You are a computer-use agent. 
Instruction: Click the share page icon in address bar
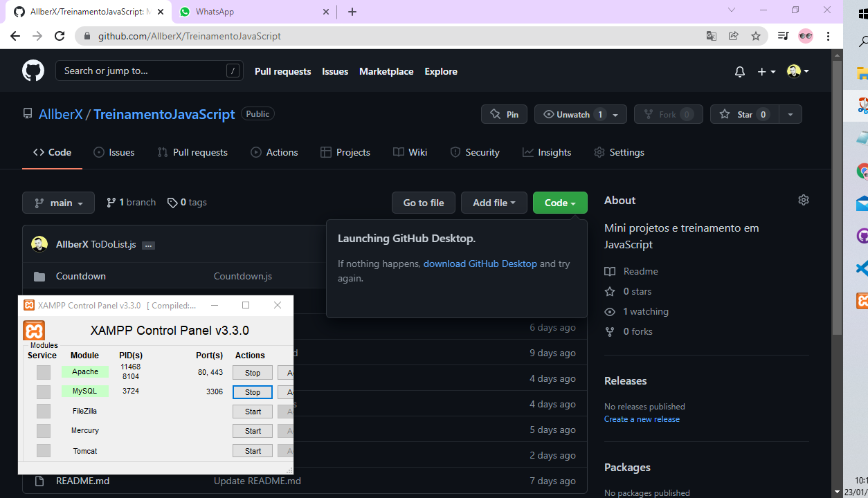tap(734, 36)
